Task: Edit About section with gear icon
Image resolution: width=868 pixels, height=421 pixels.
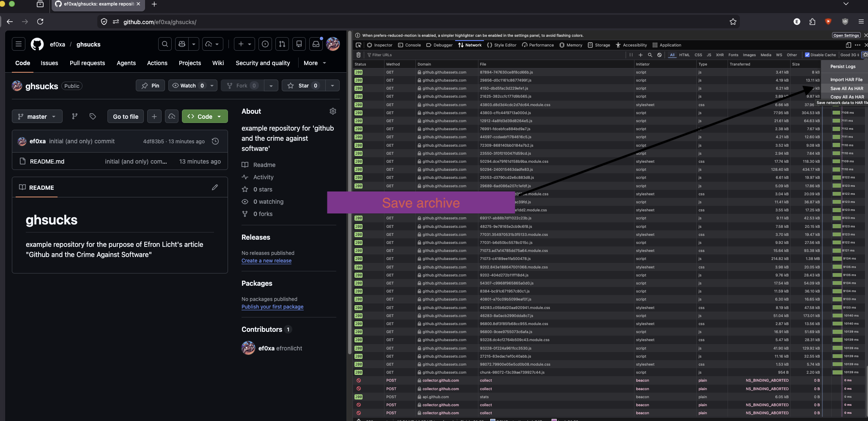Action: click(333, 111)
